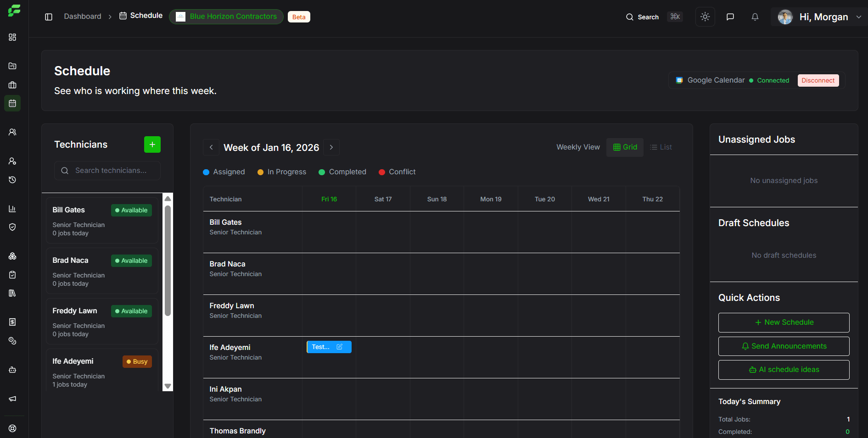Image resolution: width=868 pixels, height=438 pixels.
Task: Click the technician list scrollbar thumb
Action: click(x=168, y=261)
